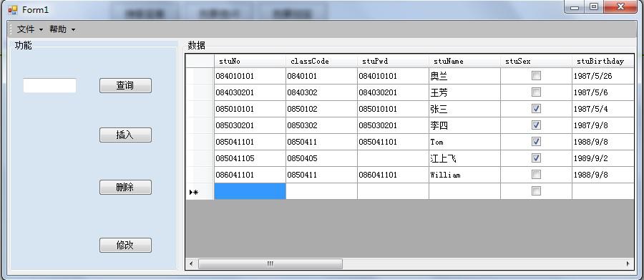Select stuName cell 奥兰
The height and width of the screenshot is (280, 644).
click(x=464, y=76)
